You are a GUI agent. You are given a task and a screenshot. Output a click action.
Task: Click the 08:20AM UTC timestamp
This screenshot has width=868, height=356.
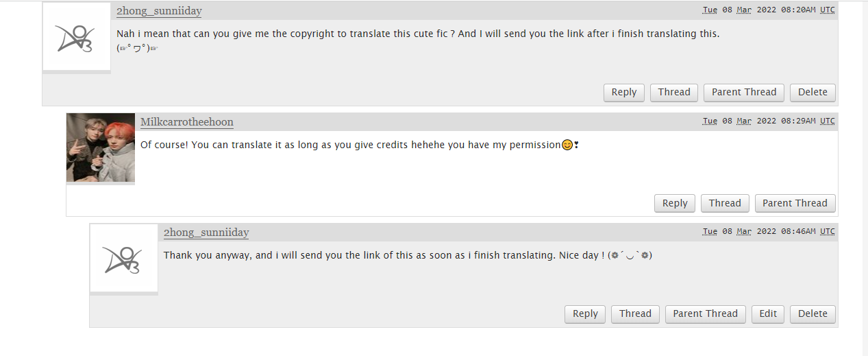pyautogui.click(x=769, y=10)
